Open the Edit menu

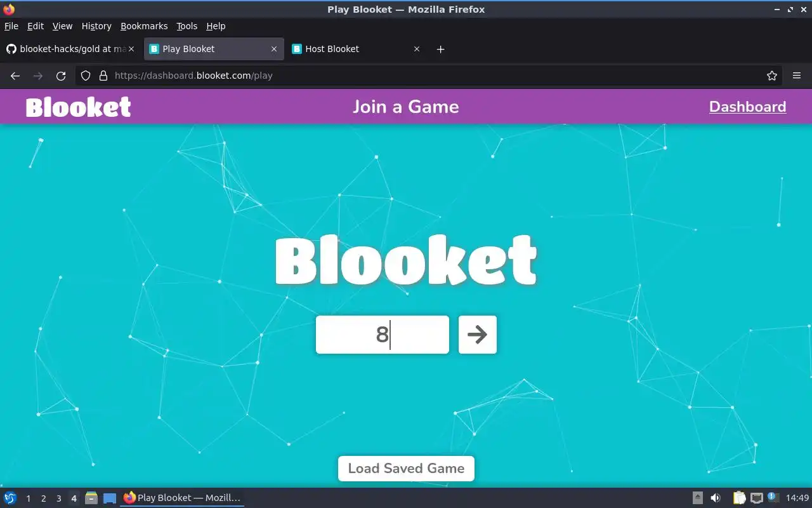pyautogui.click(x=36, y=26)
